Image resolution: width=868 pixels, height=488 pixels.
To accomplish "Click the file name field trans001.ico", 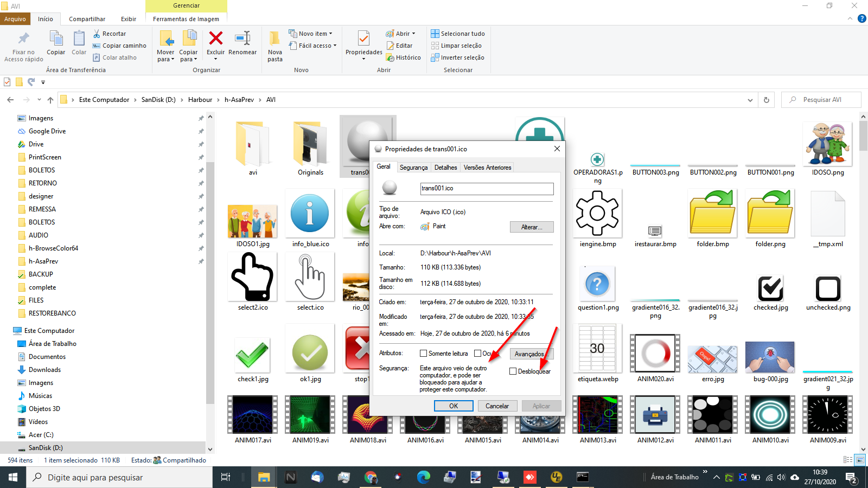I will [x=487, y=189].
